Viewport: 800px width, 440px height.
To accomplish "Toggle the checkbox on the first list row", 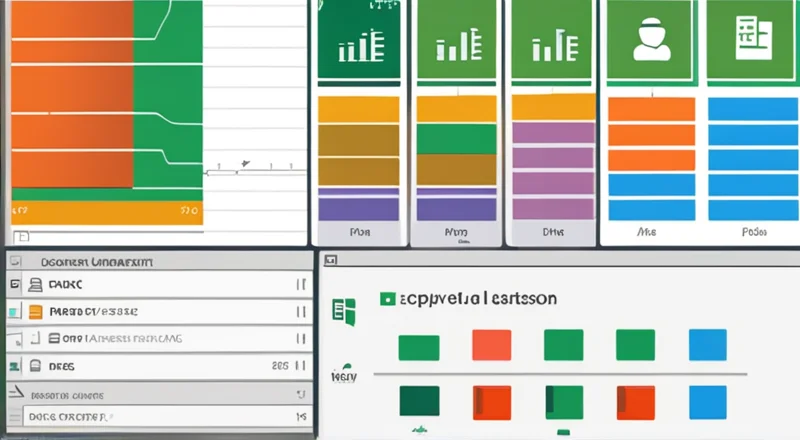I will pos(14,285).
